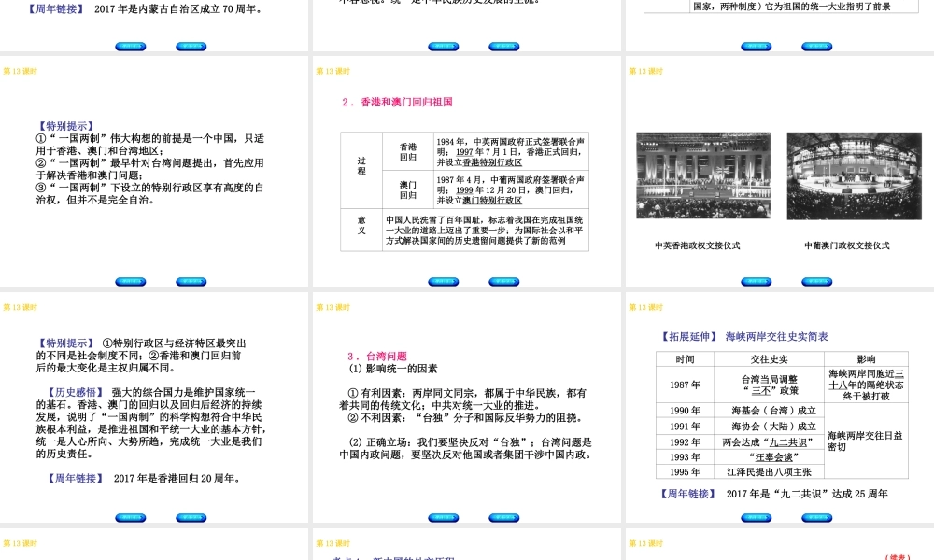Click heading 3．台湾问题
This screenshot has width=934, height=560.
tap(377, 356)
